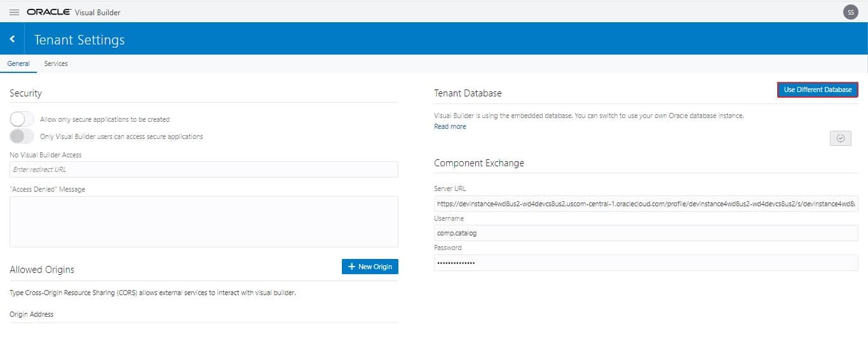Click the embedded database description text
The height and width of the screenshot is (337, 868).
coord(589,116)
